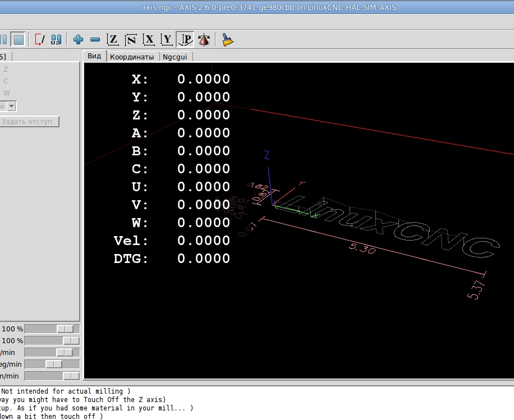Switch to side view X icon
514x420 pixels.
tap(149, 40)
